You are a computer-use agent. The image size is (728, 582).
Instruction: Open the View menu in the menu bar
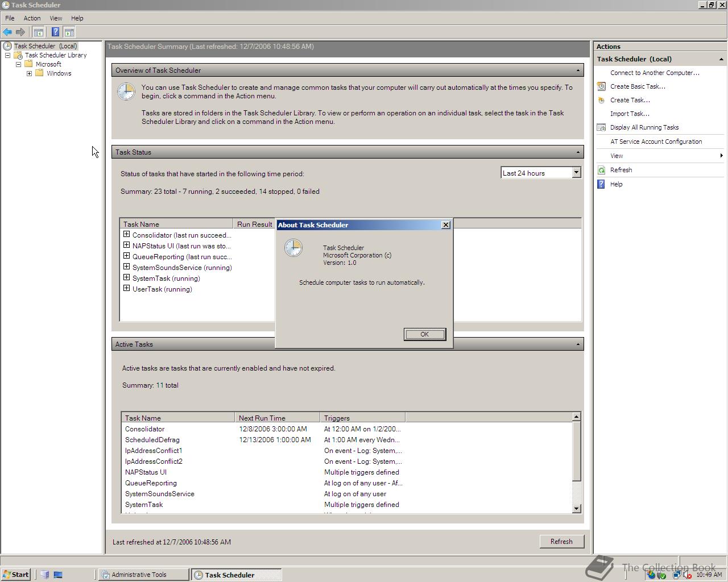click(56, 18)
